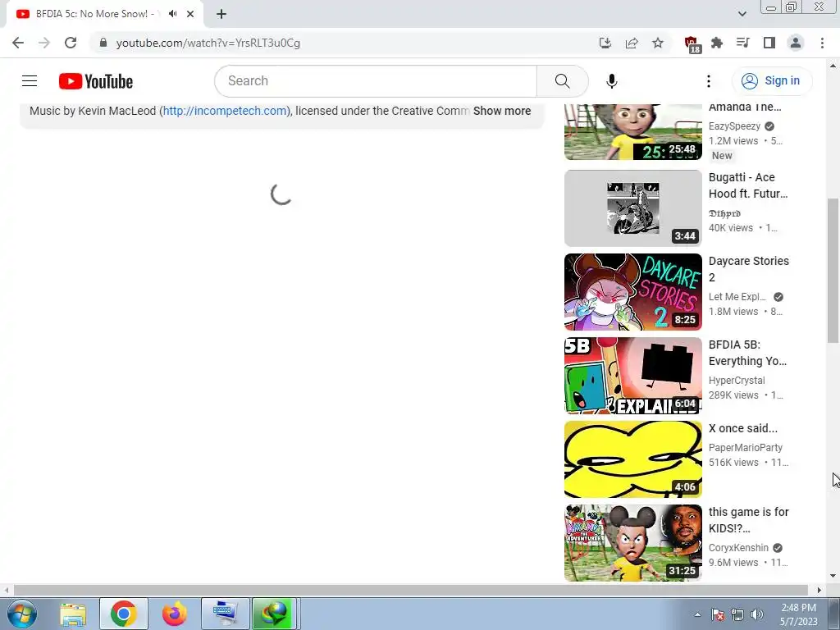Open YouTube hamburger guide menu
The width and height of the screenshot is (840, 630).
coord(30,81)
